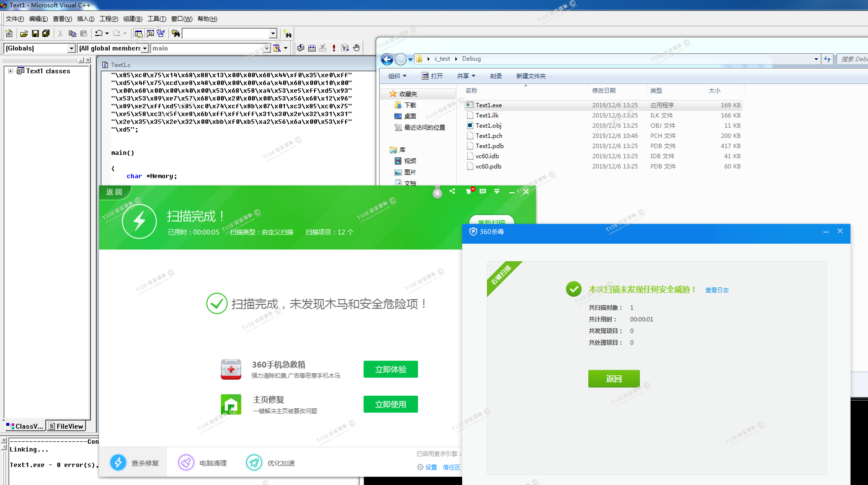This screenshot has width=868, height=485.
Task: Open a file with the Open icon
Action: coord(24,33)
